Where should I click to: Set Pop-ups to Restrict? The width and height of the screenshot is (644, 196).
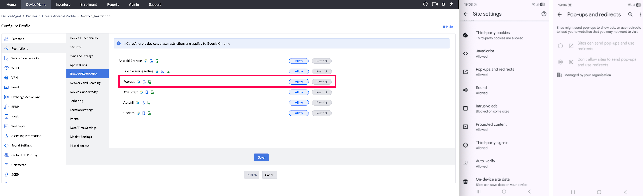tap(321, 82)
